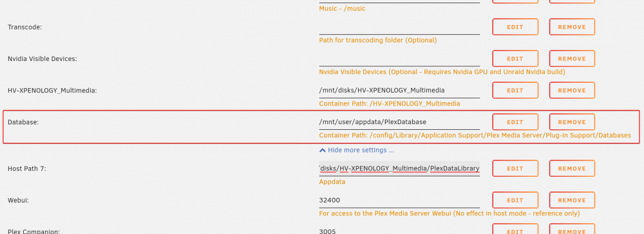Click Remove button for Transcode row
644x234 pixels.
[572, 27]
